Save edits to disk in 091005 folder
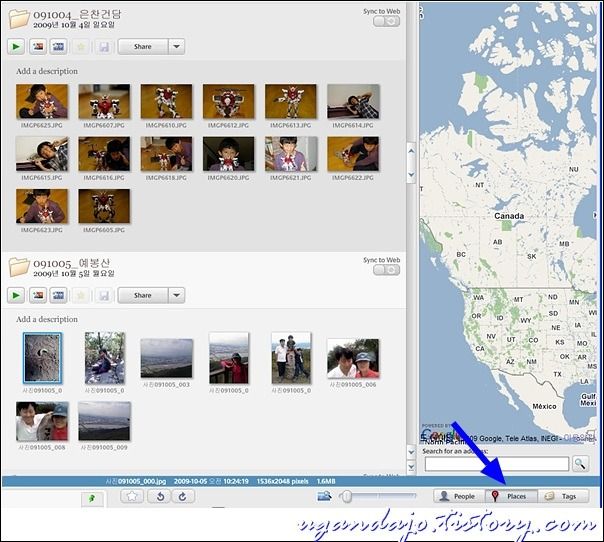Screen dimensions: 604x542 pos(104,296)
